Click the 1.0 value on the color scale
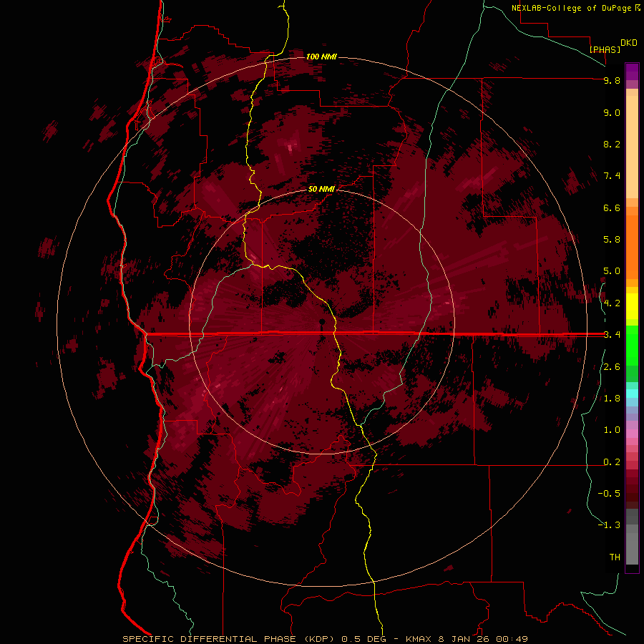 (612, 430)
